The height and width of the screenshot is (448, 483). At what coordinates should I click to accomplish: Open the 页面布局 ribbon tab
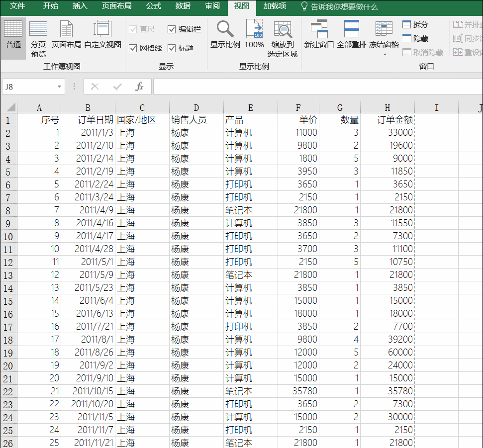coord(117,6)
